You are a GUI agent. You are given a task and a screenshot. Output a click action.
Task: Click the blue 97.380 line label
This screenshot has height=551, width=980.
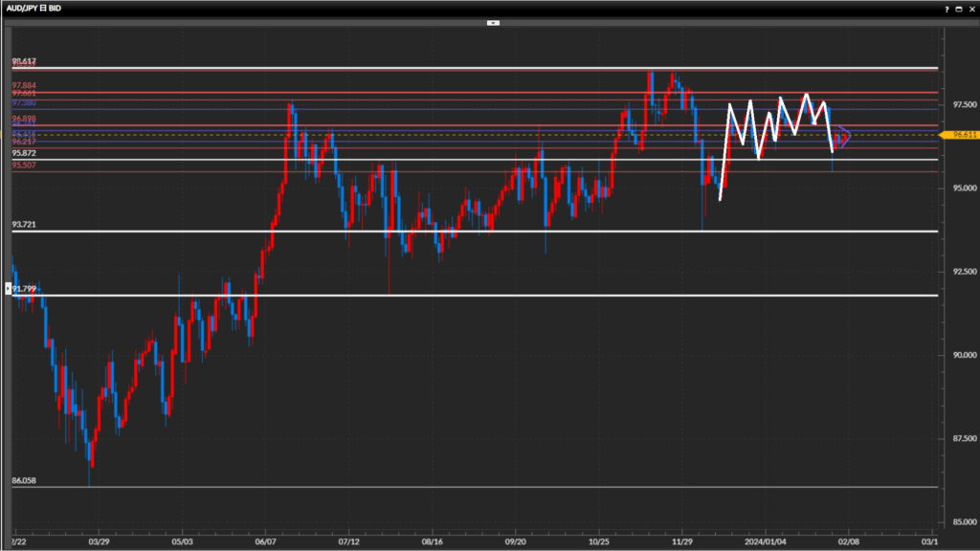point(24,102)
